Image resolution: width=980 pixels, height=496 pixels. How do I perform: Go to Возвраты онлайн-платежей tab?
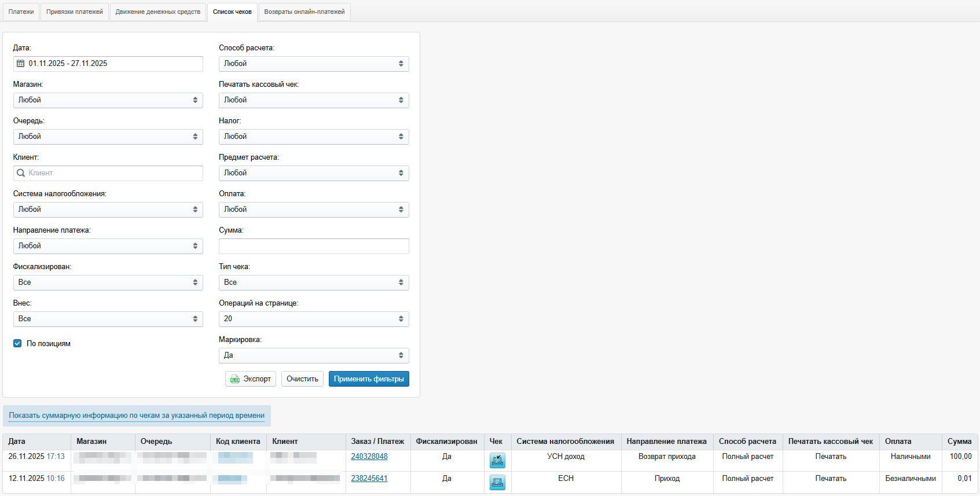pyautogui.click(x=304, y=12)
